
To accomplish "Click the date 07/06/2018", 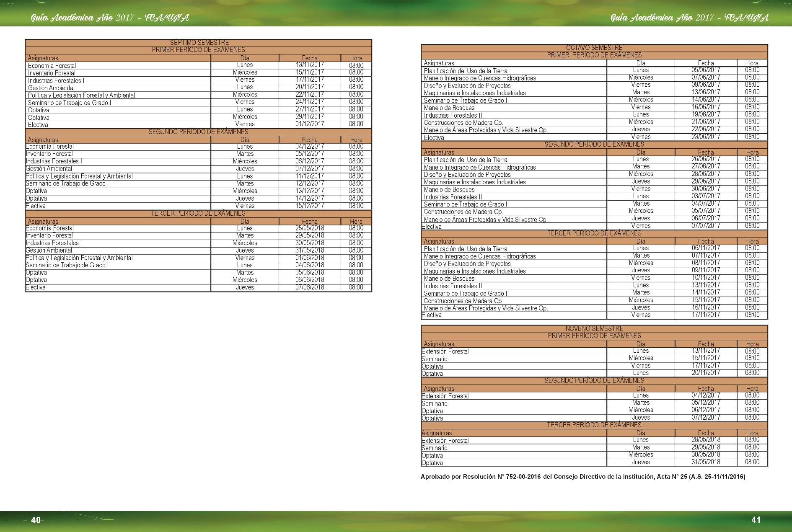I will pos(310,287).
